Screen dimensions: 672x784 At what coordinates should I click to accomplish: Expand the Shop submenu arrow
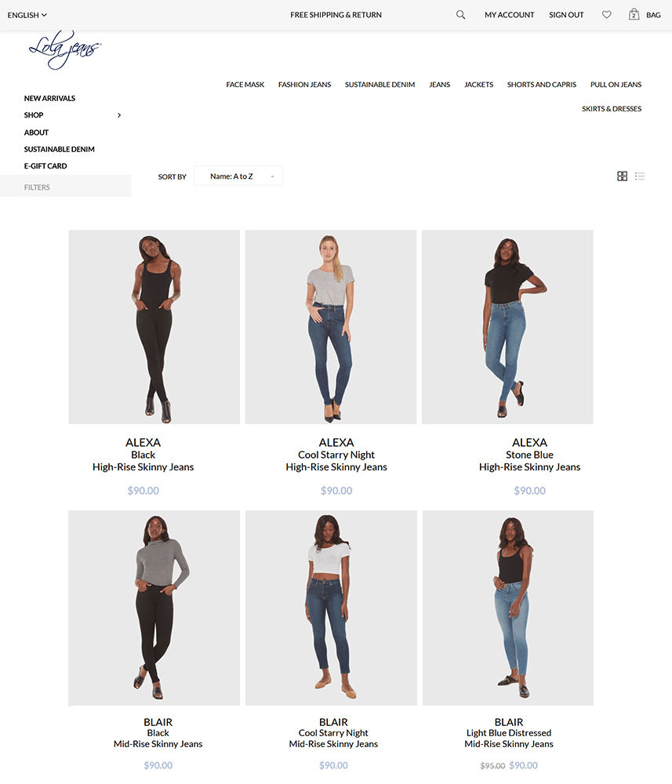119,115
